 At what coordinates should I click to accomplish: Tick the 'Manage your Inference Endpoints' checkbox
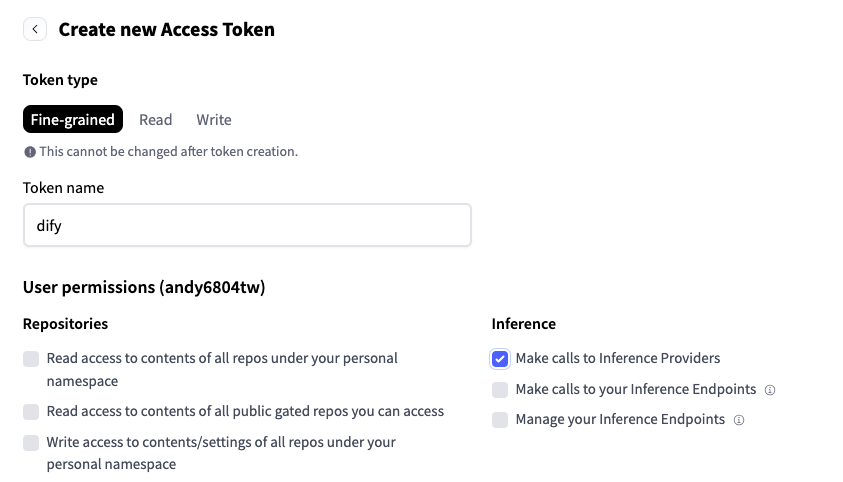(x=500, y=420)
